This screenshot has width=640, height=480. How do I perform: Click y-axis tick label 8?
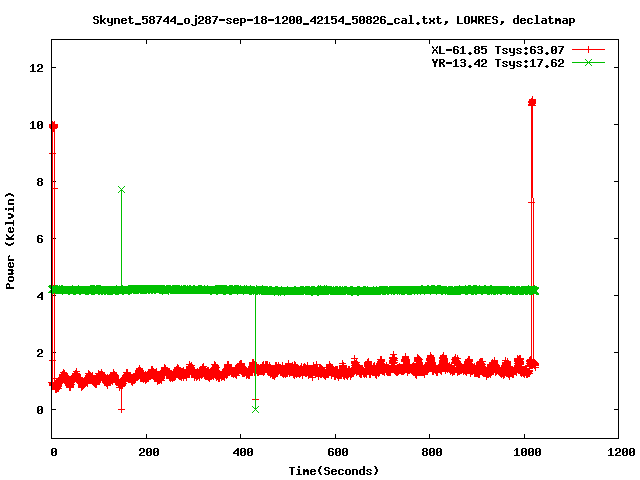(x=40, y=182)
